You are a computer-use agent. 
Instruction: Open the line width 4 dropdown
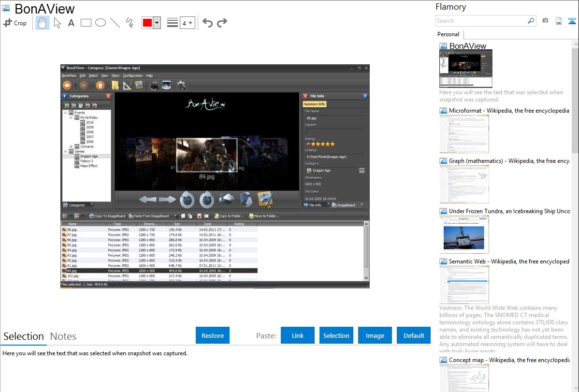188,23
